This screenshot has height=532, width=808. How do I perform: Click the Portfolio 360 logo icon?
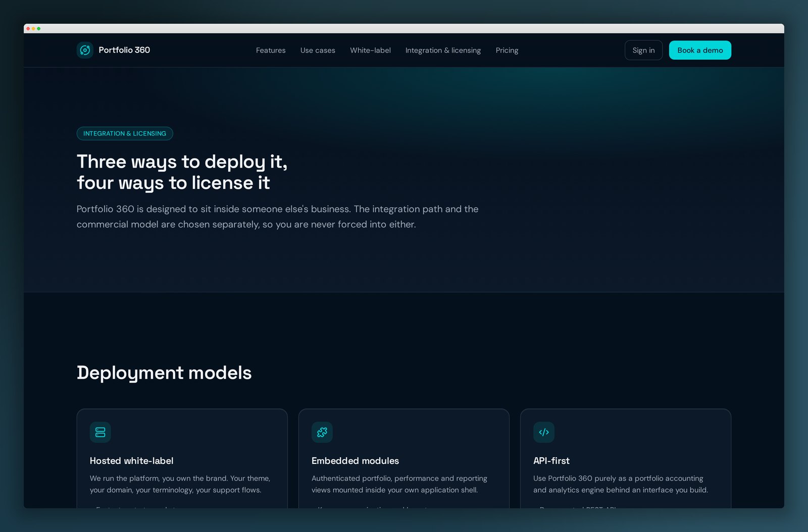tap(85, 50)
